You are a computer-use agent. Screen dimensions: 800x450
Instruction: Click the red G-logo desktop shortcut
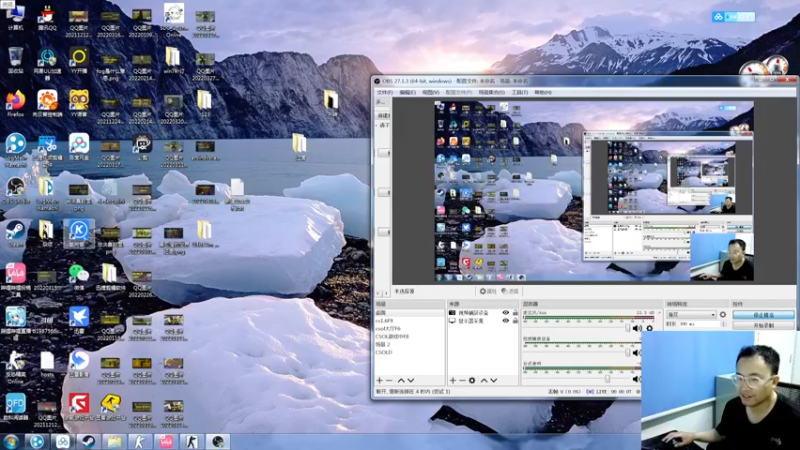79,407
